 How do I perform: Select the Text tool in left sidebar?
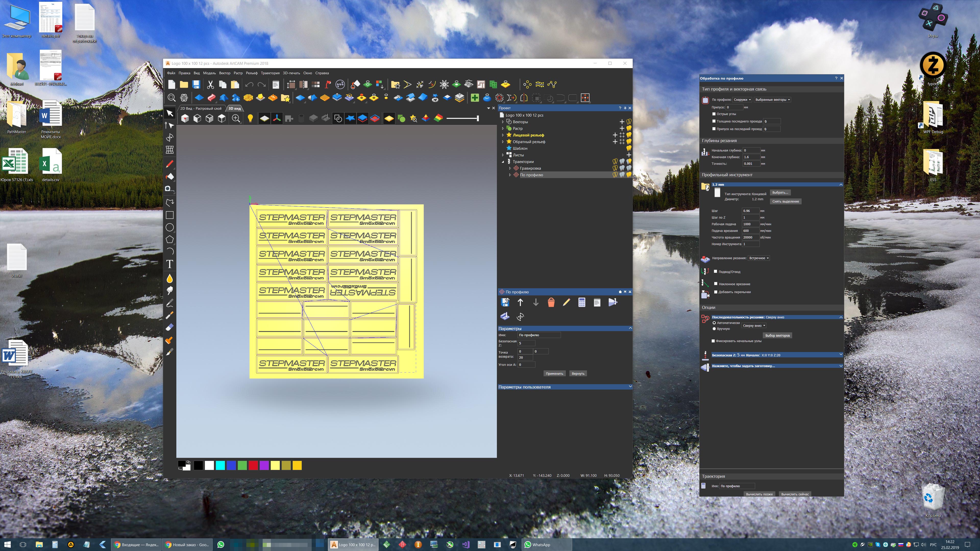coord(170,264)
